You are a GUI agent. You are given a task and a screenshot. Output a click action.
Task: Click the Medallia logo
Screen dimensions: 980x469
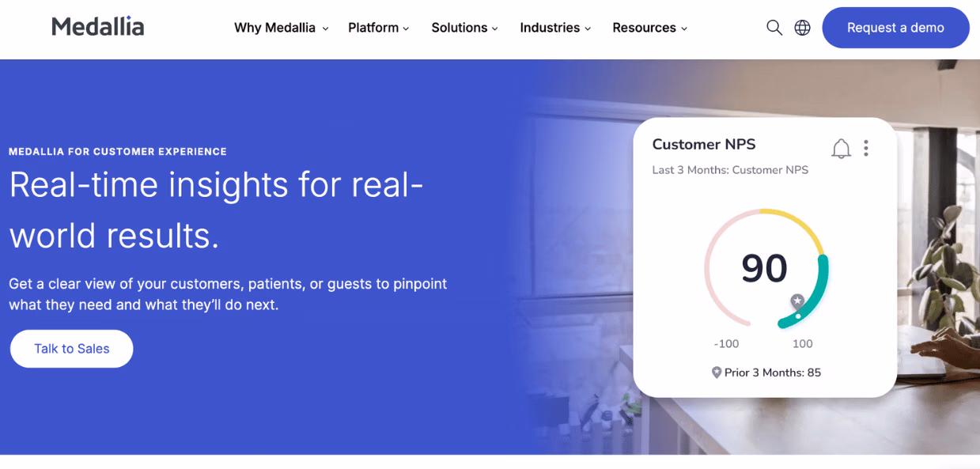[97, 25]
